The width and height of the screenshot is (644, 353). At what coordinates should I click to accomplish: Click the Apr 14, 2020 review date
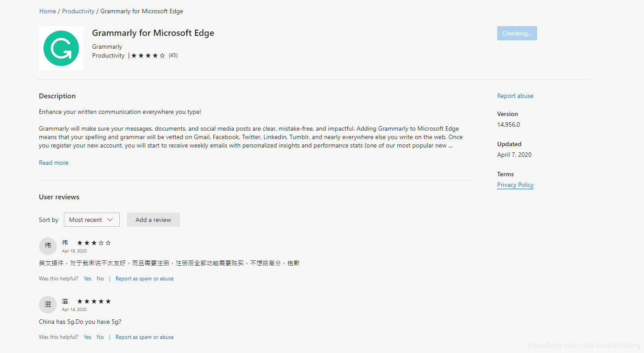(74, 310)
